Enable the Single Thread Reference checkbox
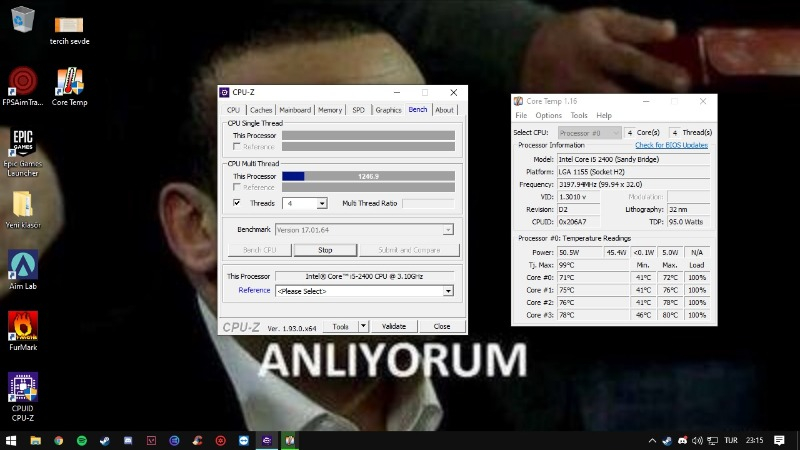 click(x=237, y=146)
